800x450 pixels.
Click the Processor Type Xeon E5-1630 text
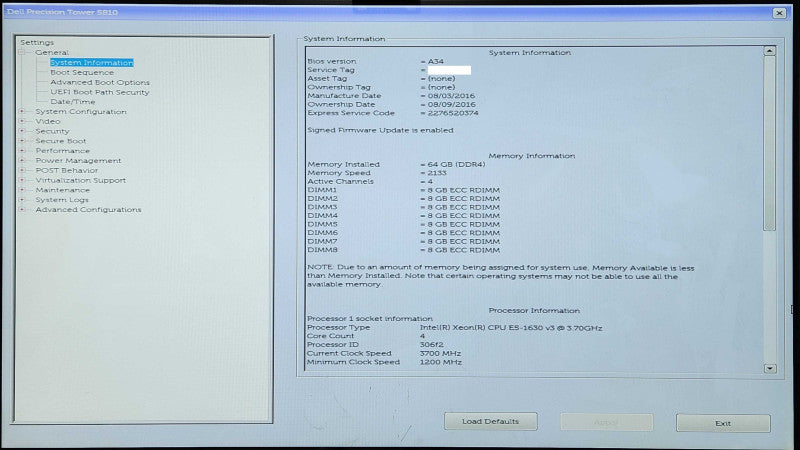511,328
